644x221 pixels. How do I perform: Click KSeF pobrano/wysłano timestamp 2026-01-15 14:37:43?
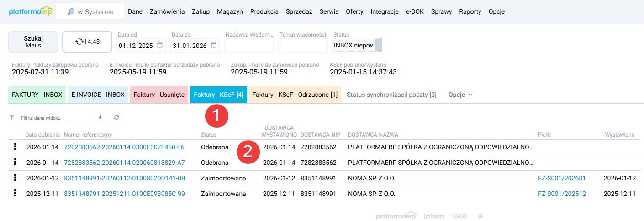click(363, 72)
